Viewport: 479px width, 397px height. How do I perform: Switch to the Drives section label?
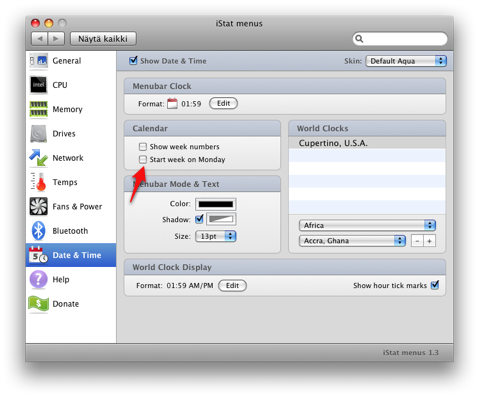pos(64,134)
